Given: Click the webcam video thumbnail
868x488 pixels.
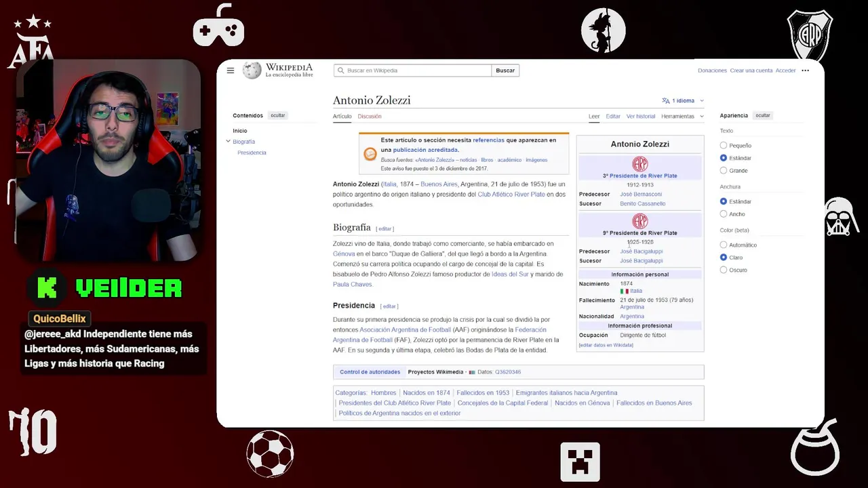Looking at the screenshot, I should (108, 160).
